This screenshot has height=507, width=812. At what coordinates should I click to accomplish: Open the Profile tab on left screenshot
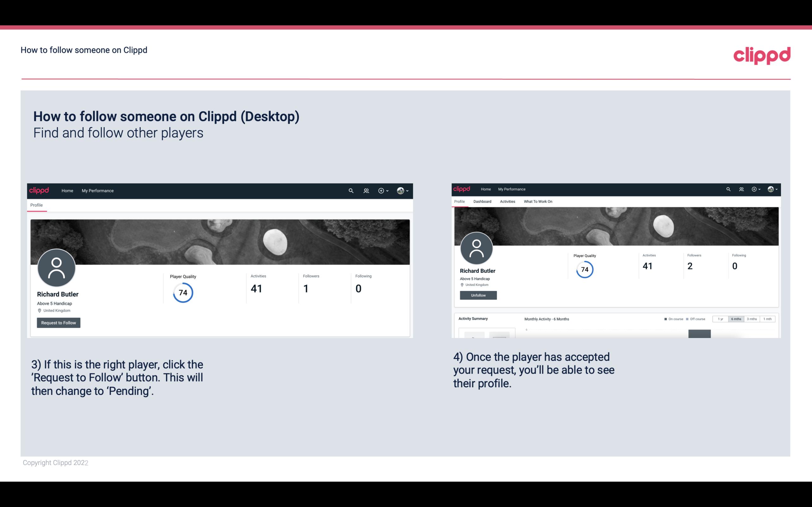(x=36, y=204)
